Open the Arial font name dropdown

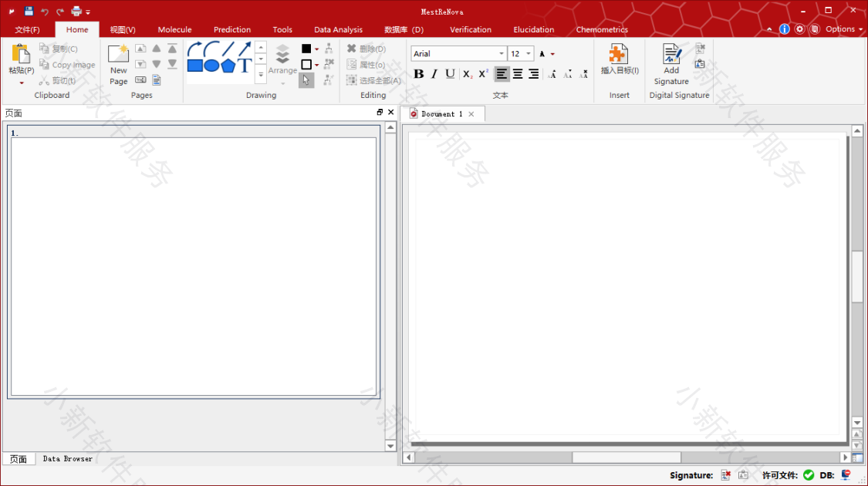pos(502,54)
